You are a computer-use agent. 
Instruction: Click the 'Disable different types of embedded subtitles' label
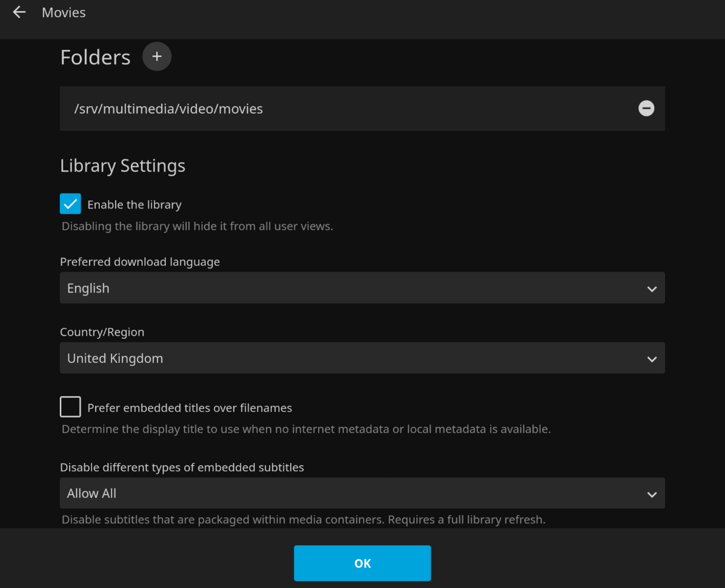(x=182, y=467)
